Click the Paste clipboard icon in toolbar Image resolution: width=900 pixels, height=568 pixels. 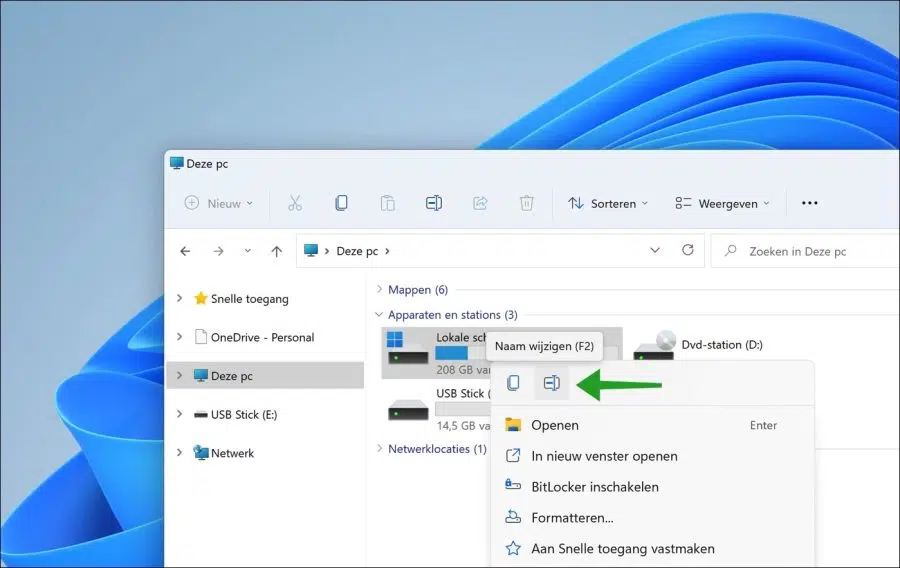(x=387, y=203)
